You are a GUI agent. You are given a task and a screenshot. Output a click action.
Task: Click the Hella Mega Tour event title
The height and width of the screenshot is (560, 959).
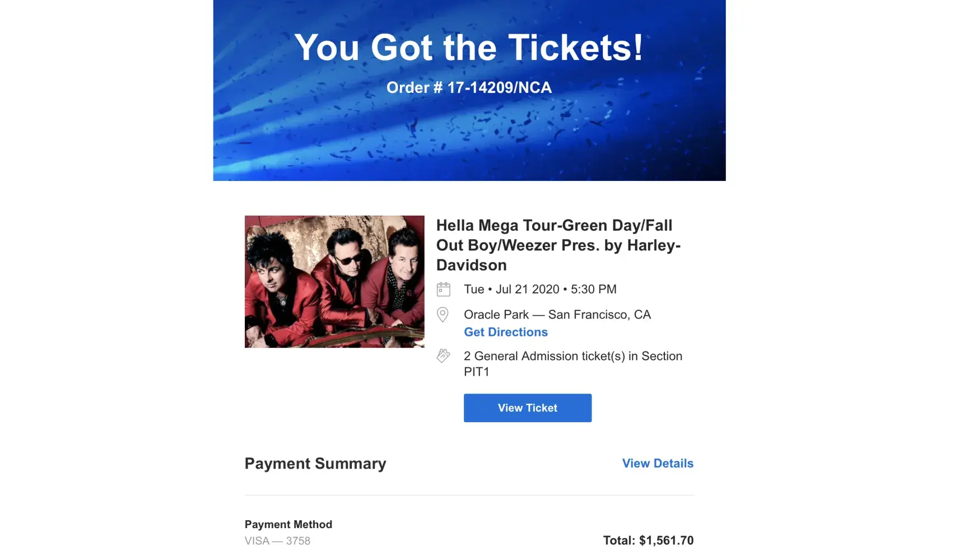tap(558, 245)
